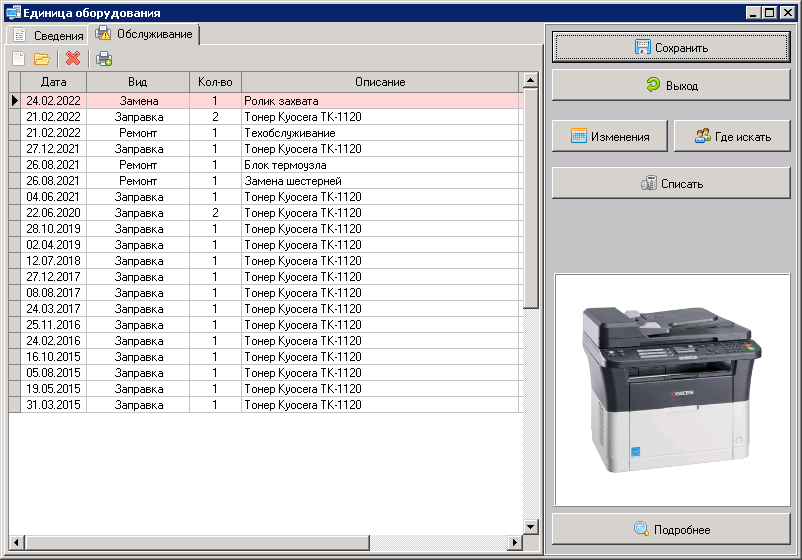Switch to the Сведения tab
The image size is (802, 560).
[x=48, y=35]
